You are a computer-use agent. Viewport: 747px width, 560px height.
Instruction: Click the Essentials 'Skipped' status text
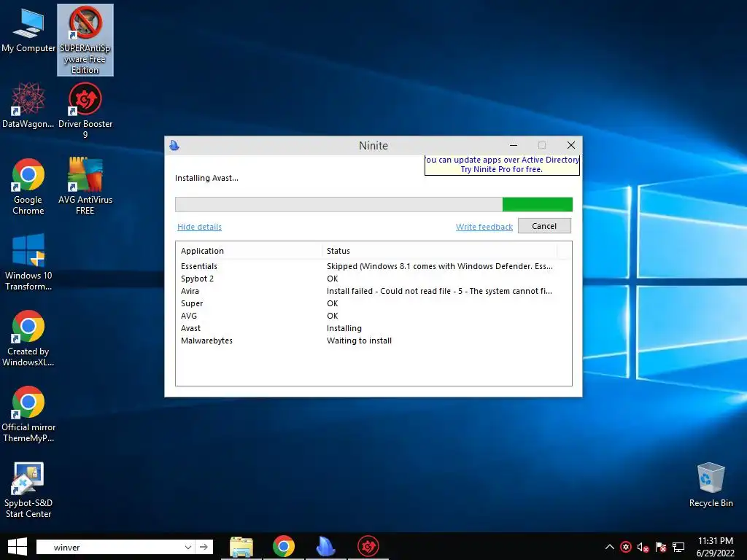point(439,266)
